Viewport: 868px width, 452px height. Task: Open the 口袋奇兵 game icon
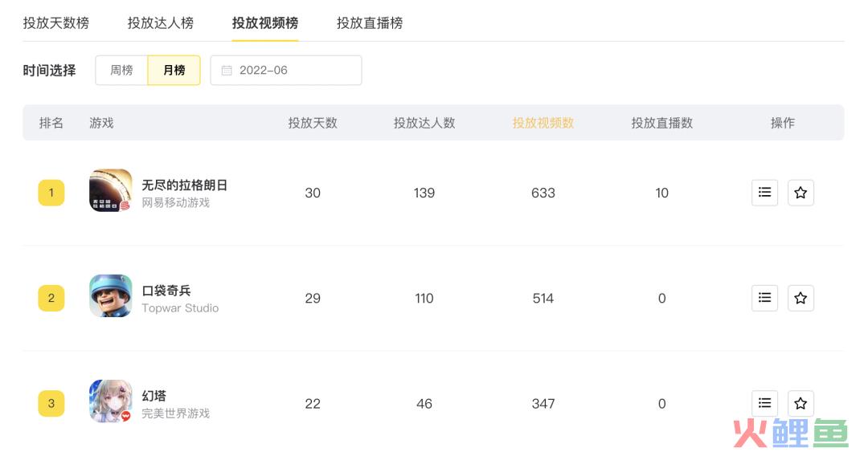(111, 295)
